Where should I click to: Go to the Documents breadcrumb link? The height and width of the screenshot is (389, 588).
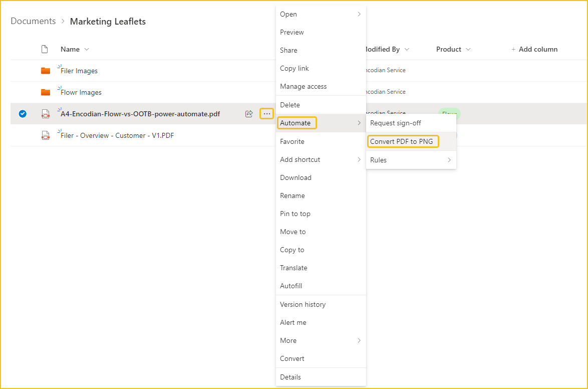pos(33,22)
